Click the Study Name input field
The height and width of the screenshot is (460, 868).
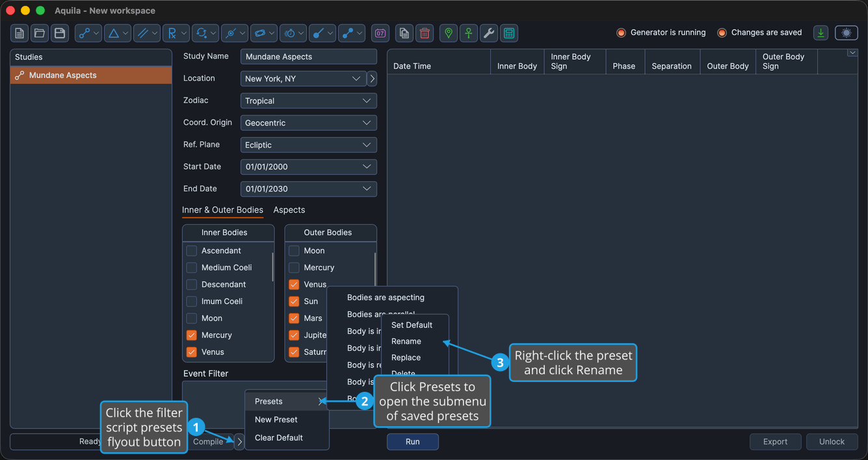click(309, 57)
